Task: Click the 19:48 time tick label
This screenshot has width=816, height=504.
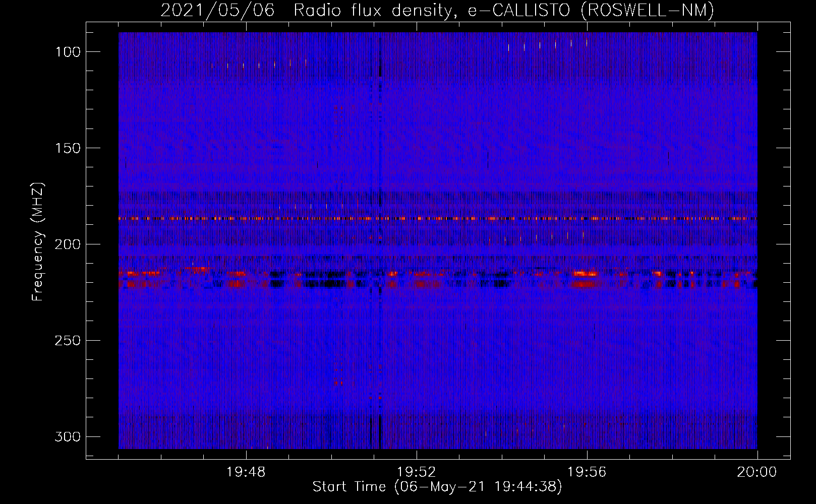Action: point(246,472)
